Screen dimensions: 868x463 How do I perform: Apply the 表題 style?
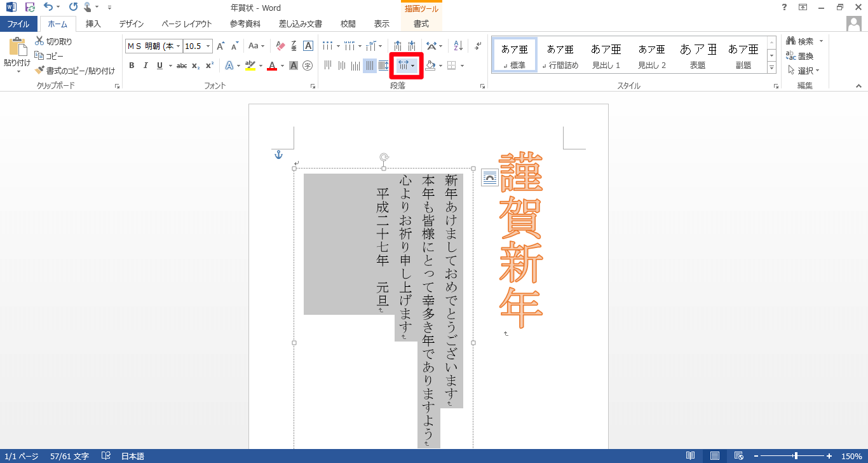[698, 55]
